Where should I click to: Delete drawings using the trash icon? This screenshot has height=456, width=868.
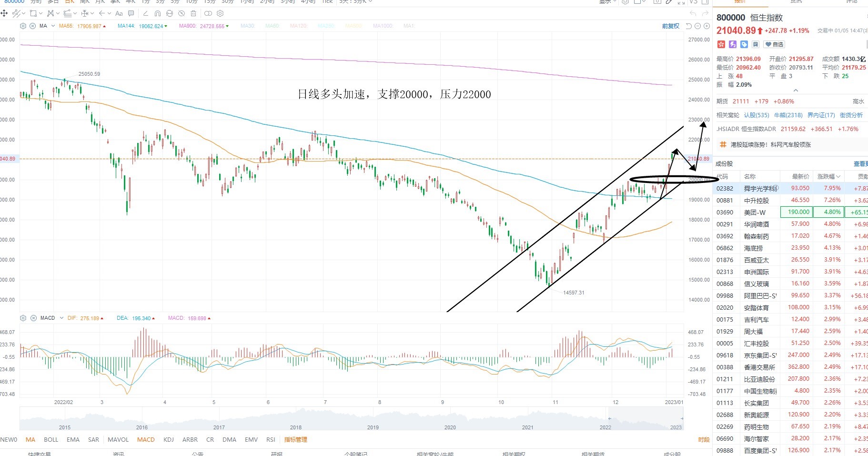click(193, 13)
